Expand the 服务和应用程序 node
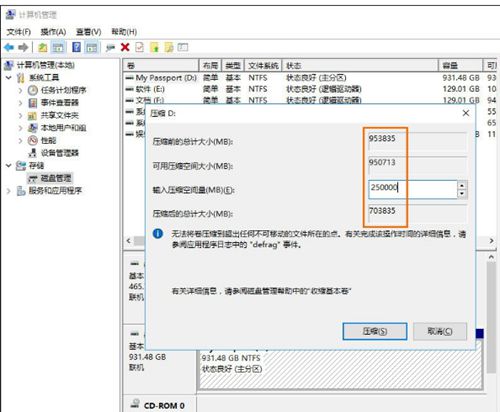The height and width of the screenshot is (412, 500). [9, 191]
